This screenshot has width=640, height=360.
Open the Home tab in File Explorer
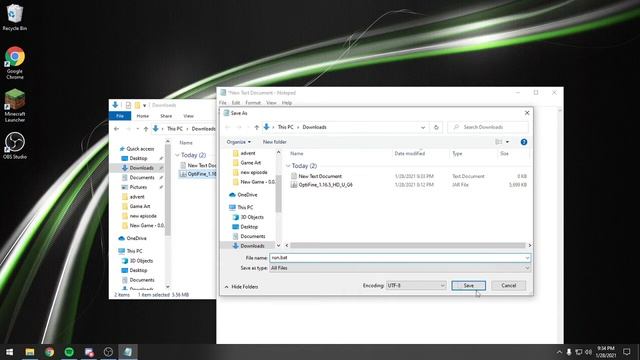click(142, 116)
